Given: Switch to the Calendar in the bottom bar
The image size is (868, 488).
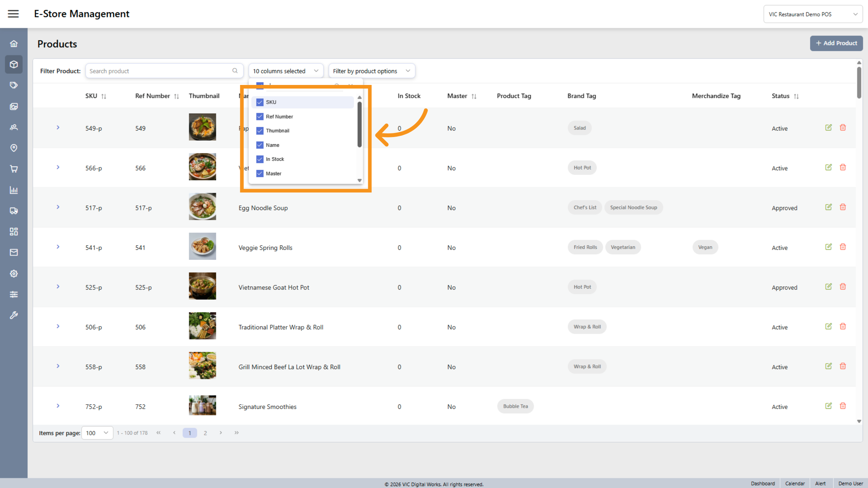Looking at the screenshot, I should click(x=795, y=483).
